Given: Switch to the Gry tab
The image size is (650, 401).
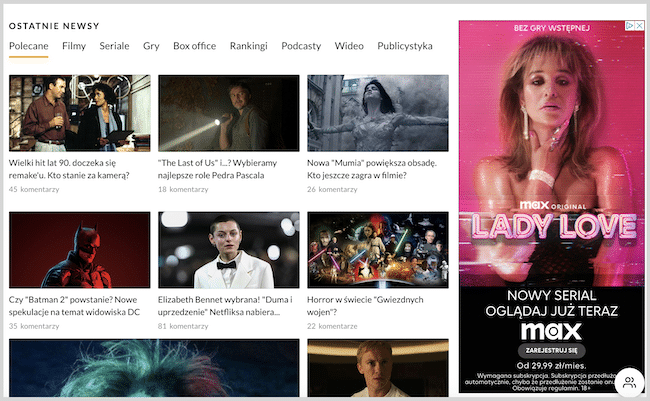Looking at the screenshot, I should 151,46.
